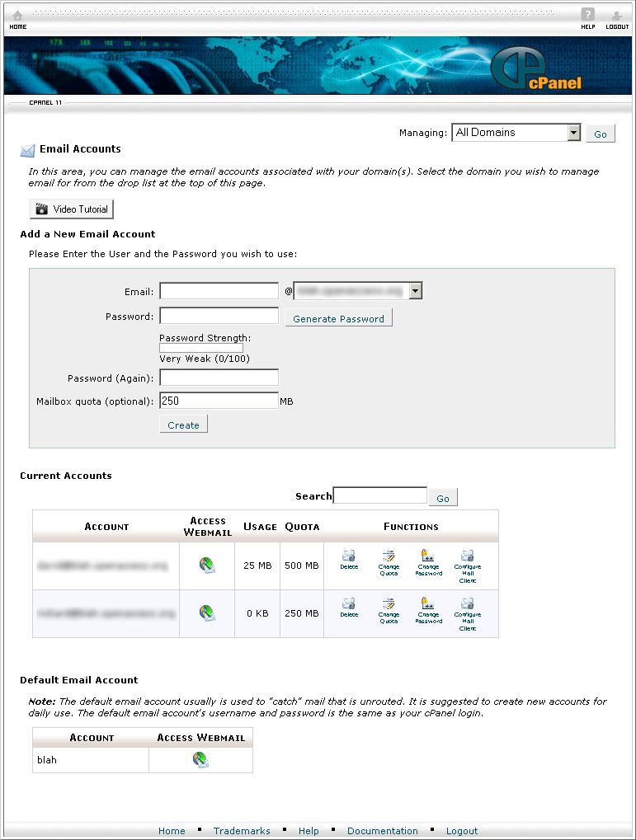Access webmail for default account blah
Screen dimensions: 636x840
point(200,760)
